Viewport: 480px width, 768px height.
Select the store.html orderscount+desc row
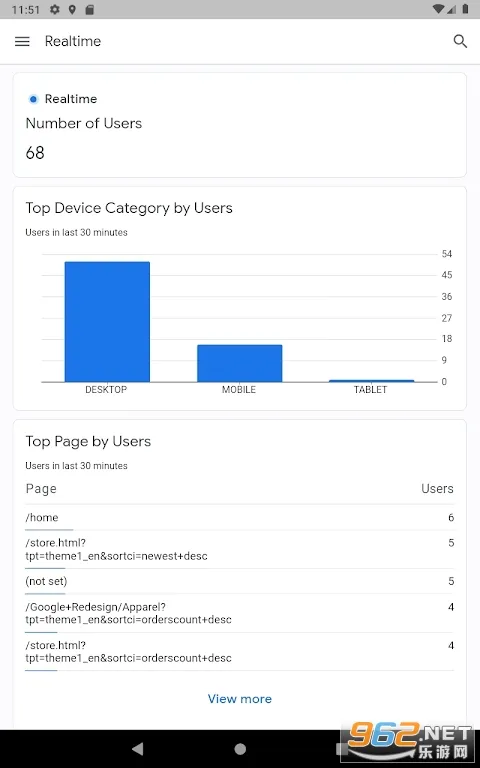tap(240, 651)
